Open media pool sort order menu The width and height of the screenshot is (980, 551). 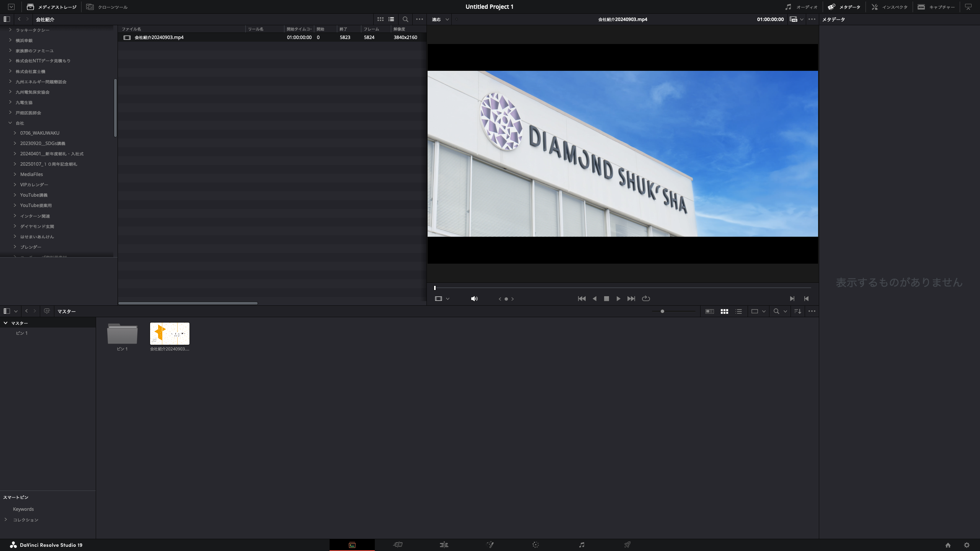tap(798, 311)
